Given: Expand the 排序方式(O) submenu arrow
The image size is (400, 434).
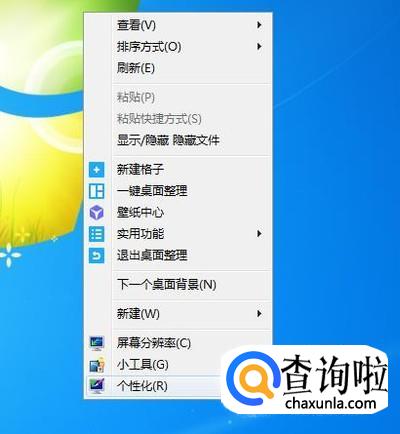Looking at the screenshot, I should (259, 47).
